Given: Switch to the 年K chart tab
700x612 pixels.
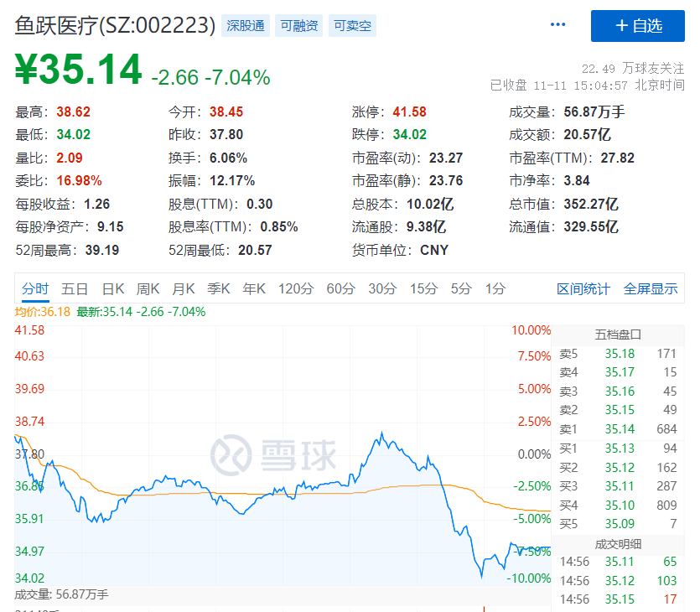Looking at the screenshot, I should coord(253,289).
